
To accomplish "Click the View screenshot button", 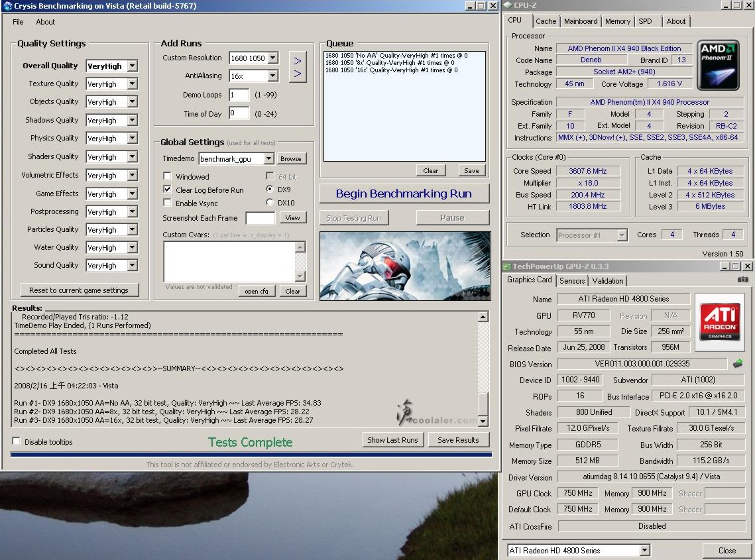I will point(292,217).
